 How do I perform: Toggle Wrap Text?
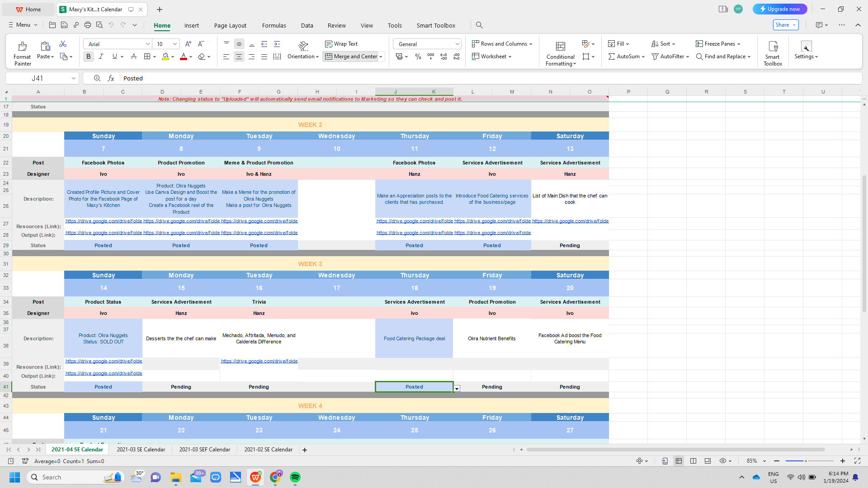click(341, 44)
